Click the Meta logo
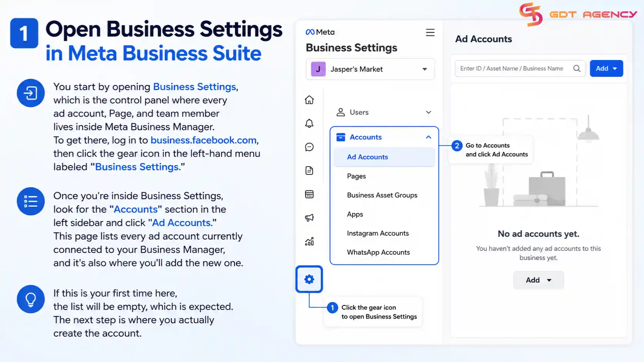Screen dimensions: 644x362 tap(320, 32)
